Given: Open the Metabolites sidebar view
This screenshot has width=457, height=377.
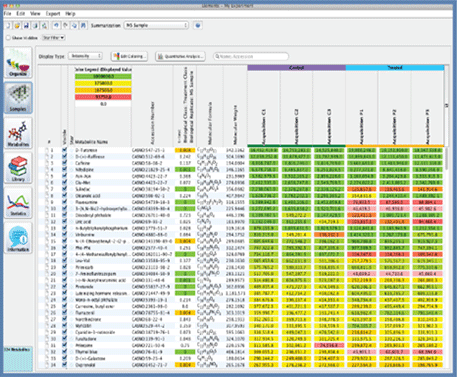Looking at the screenshot, I should 18,133.
